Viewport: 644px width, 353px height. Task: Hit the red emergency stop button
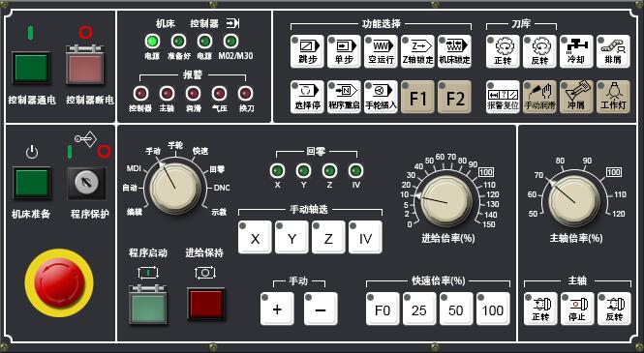(59, 283)
